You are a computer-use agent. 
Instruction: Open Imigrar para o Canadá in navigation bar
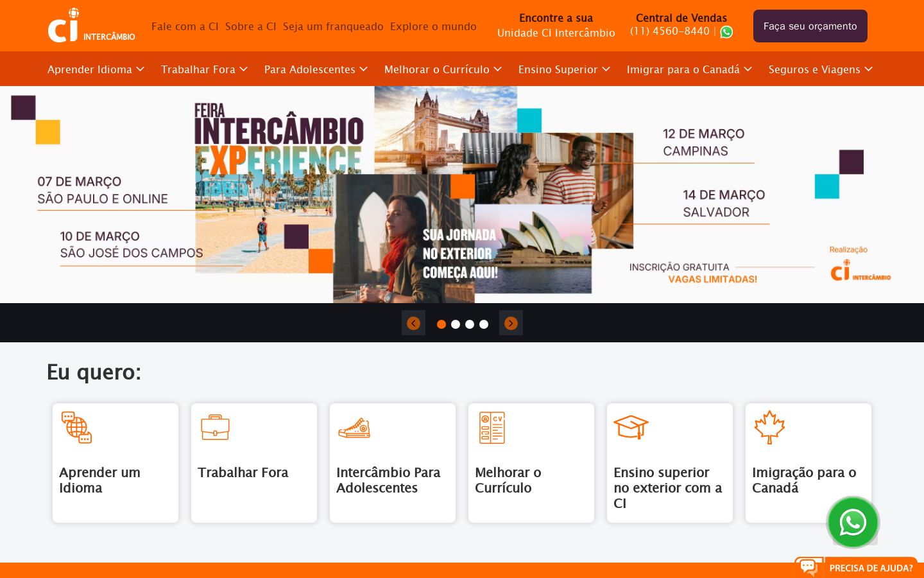(683, 69)
